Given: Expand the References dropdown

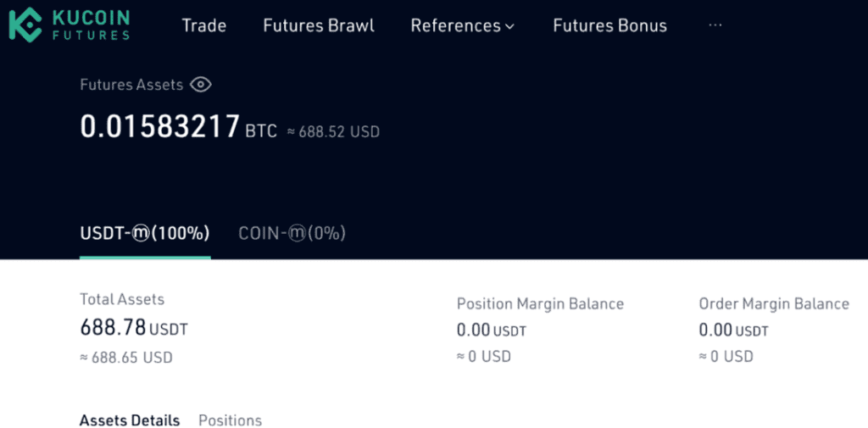Looking at the screenshot, I should coord(462,25).
